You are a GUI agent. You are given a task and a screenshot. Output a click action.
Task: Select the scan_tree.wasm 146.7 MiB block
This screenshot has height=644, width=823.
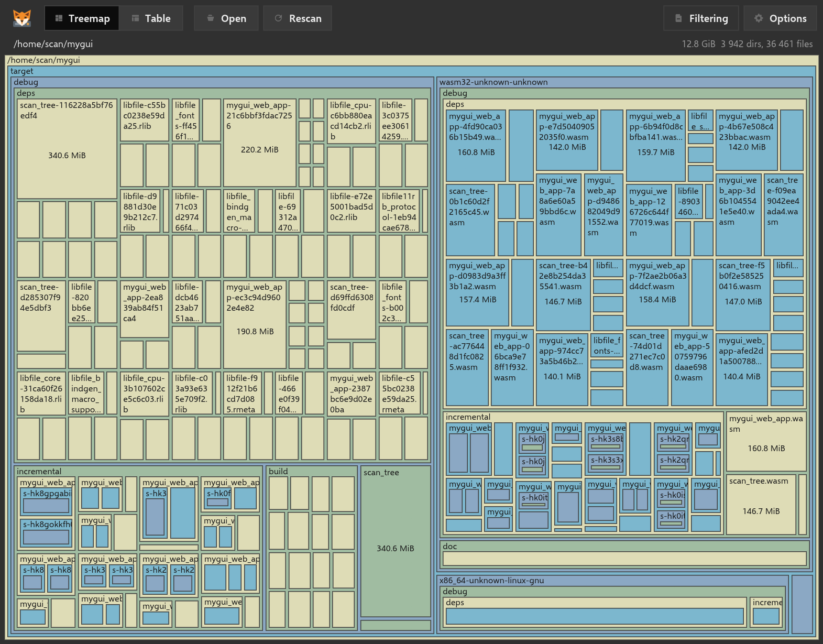pyautogui.click(x=761, y=504)
